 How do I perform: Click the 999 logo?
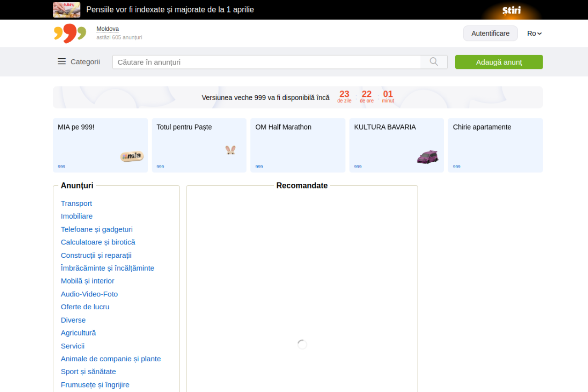[70, 33]
